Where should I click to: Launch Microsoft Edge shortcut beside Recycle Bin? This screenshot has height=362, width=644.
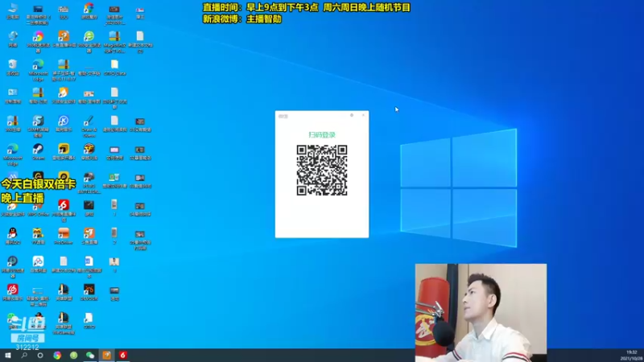38,68
